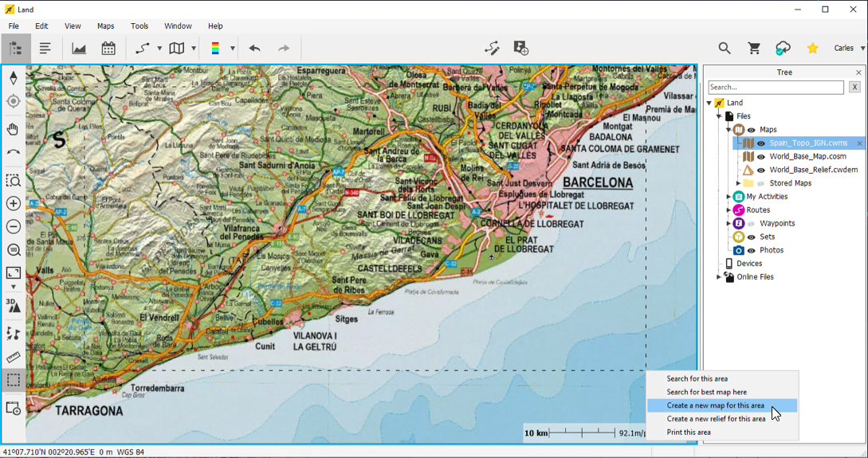Click the GPS center target icon
The width and height of the screenshot is (868, 458).
point(14,102)
